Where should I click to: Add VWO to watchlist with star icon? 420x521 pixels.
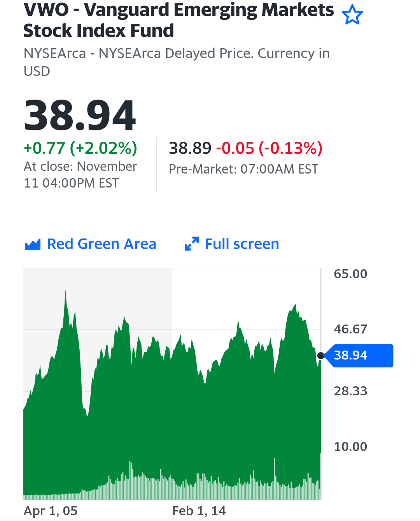point(352,15)
